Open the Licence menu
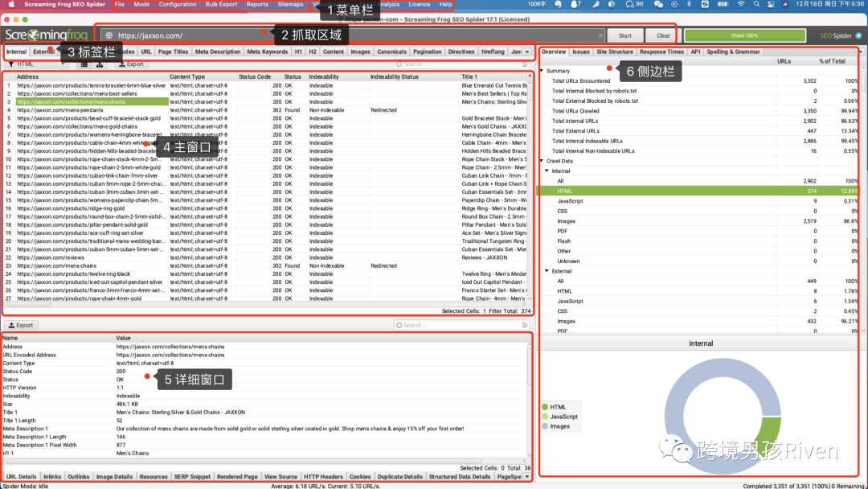 click(420, 5)
